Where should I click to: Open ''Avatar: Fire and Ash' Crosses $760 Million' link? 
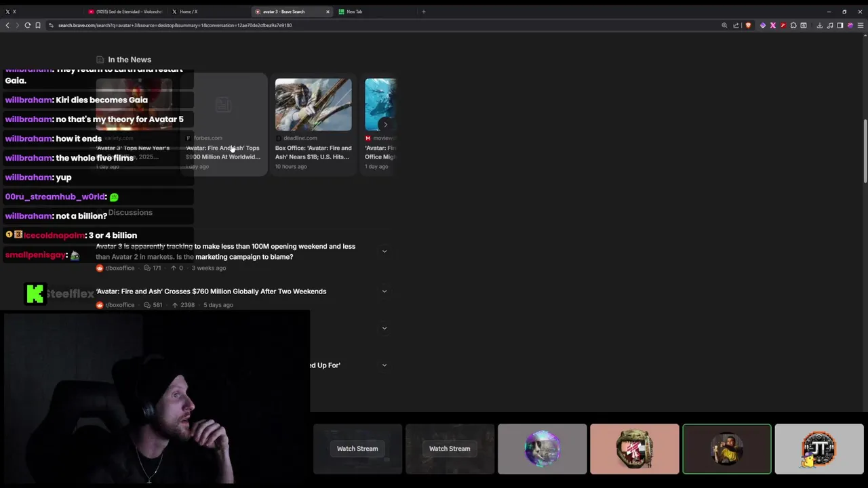coord(211,291)
